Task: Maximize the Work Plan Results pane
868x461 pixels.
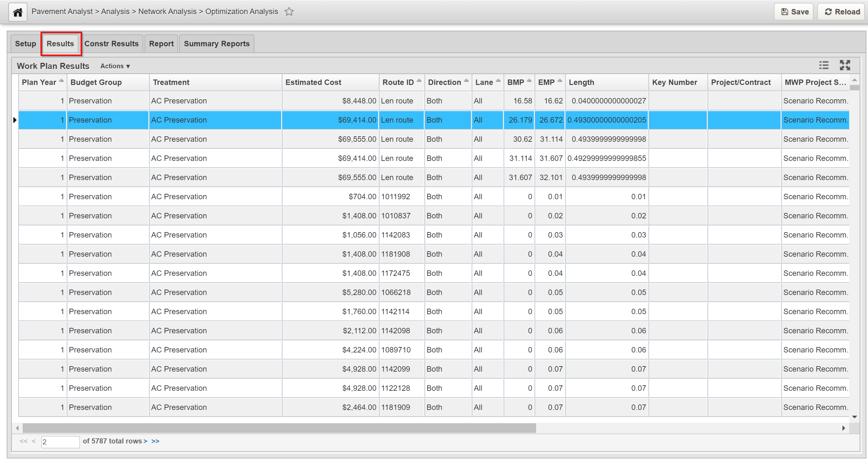Action: tap(844, 65)
